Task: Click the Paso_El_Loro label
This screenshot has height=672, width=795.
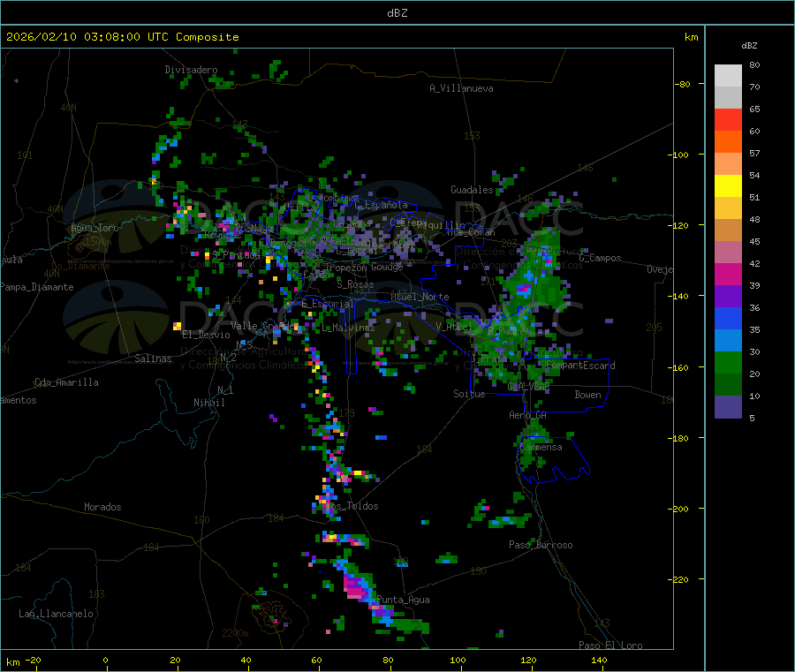Action: tap(610, 646)
